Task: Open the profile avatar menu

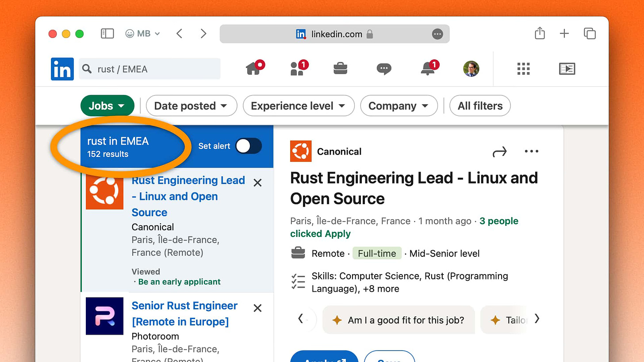Action: click(471, 69)
